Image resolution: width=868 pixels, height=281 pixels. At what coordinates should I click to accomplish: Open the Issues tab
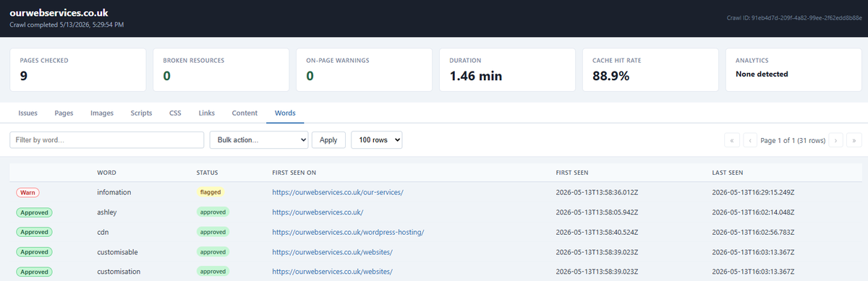click(27, 113)
